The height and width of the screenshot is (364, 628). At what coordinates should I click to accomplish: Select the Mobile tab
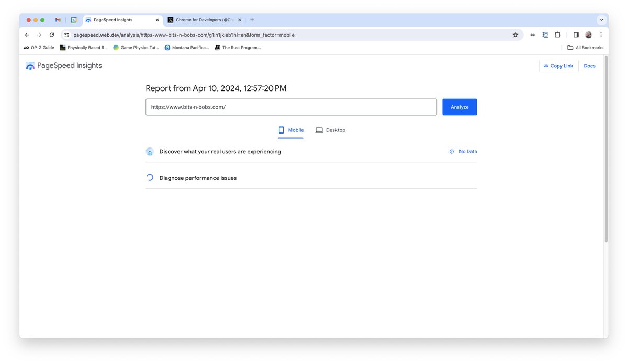tap(291, 130)
